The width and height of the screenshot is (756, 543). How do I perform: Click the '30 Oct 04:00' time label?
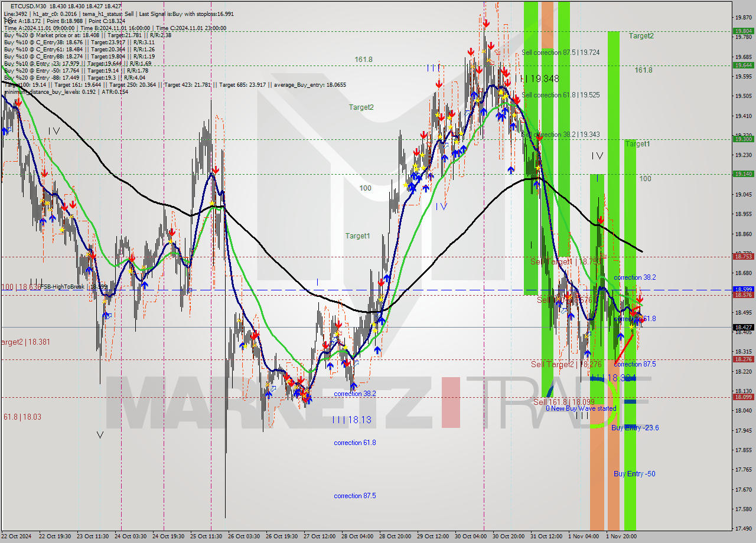[472, 537]
